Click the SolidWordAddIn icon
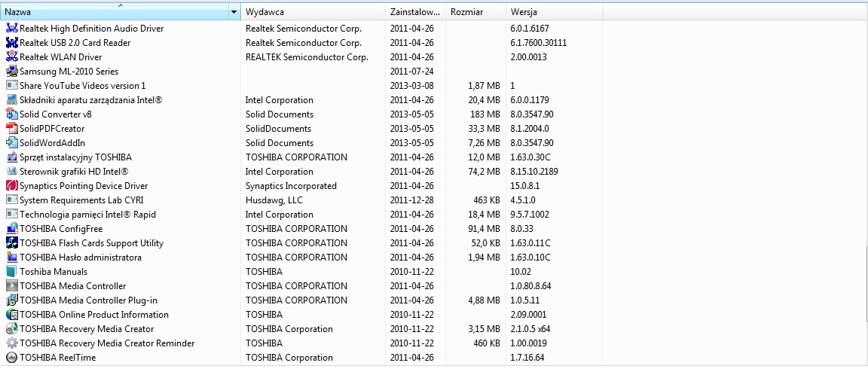Viewport: 868px width, 375px height. click(x=11, y=143)
